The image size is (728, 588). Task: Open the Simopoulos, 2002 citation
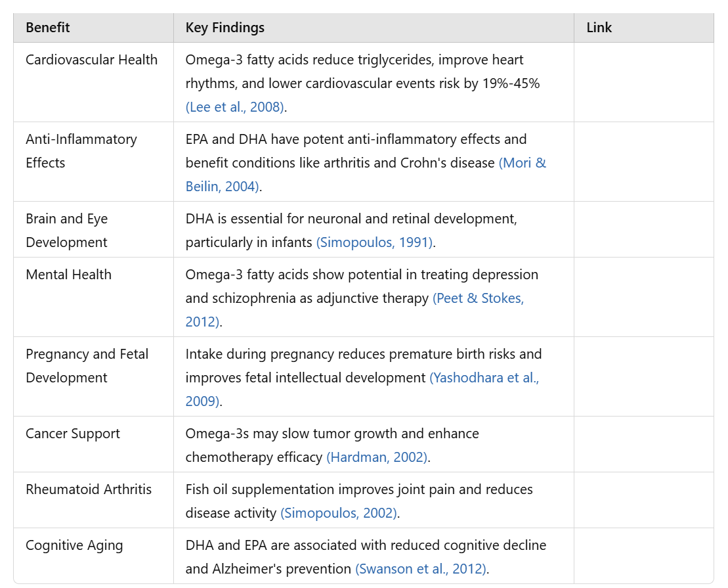[339, 513]
